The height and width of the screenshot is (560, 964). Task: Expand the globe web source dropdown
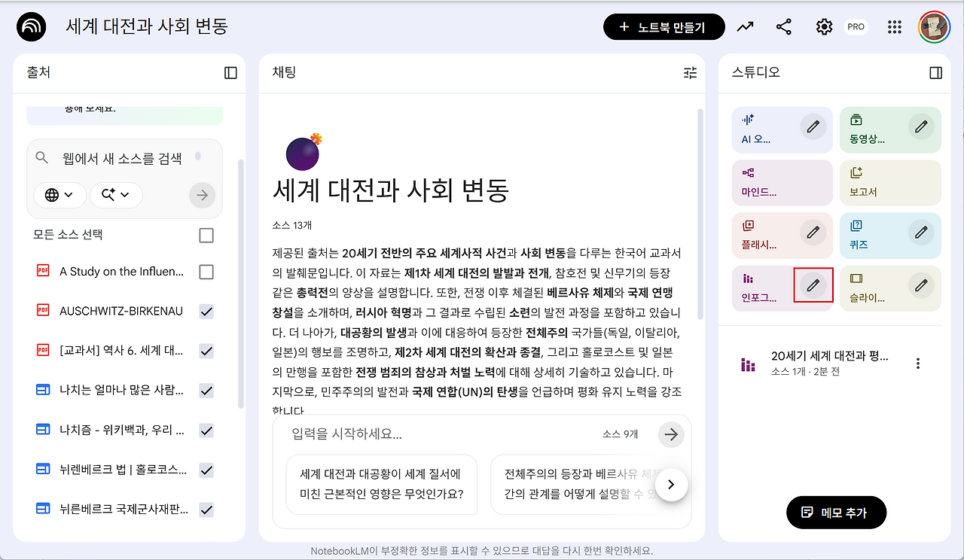(x=59, y=195)
